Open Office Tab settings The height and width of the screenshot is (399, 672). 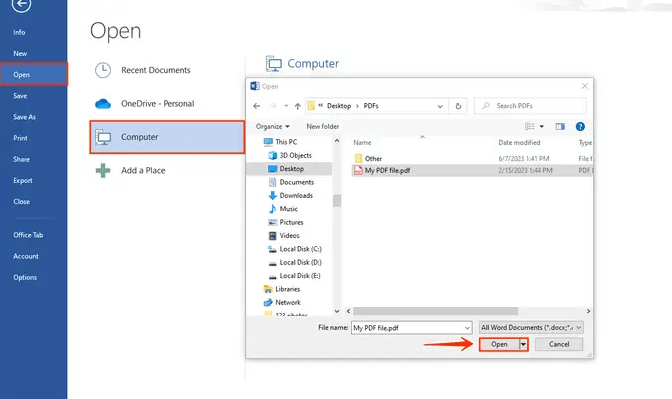(x=28, y=235)
